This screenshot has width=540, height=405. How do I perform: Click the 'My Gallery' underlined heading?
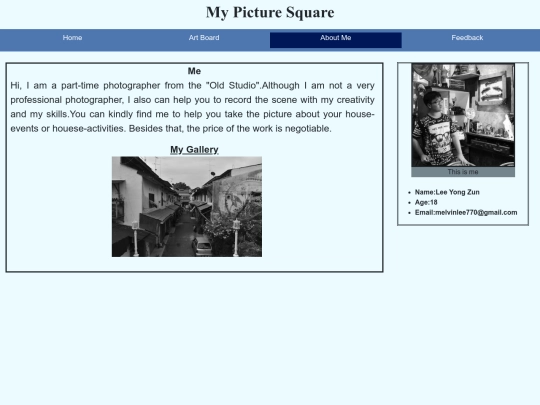point(194,149)
